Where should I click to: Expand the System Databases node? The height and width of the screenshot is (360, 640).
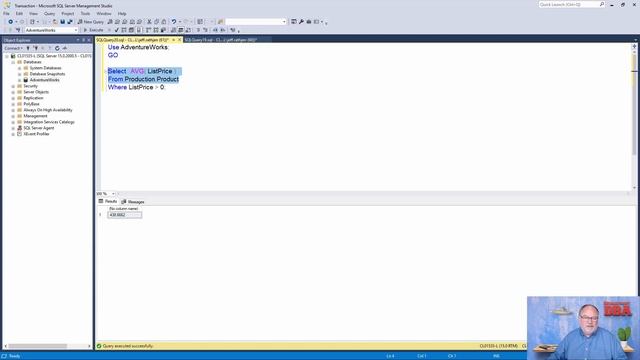pos(19,68)
